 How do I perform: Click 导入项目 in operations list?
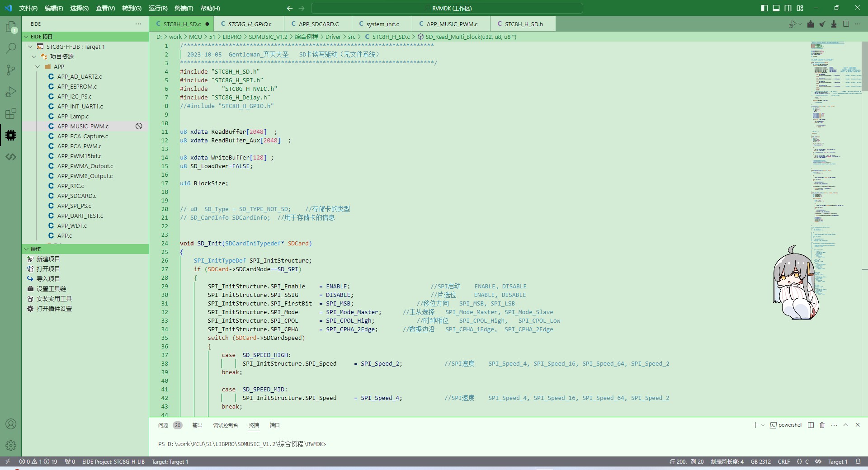48,279
